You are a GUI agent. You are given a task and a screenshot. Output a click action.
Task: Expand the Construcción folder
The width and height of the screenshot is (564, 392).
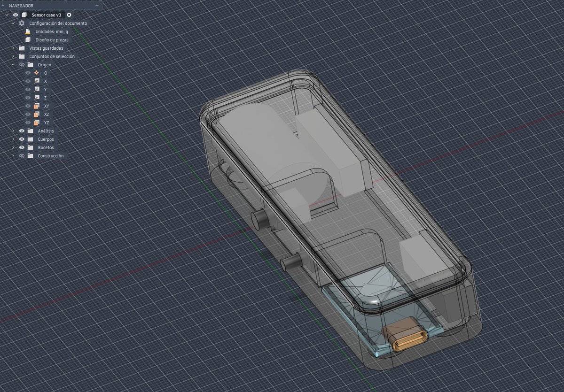[13, 155]
